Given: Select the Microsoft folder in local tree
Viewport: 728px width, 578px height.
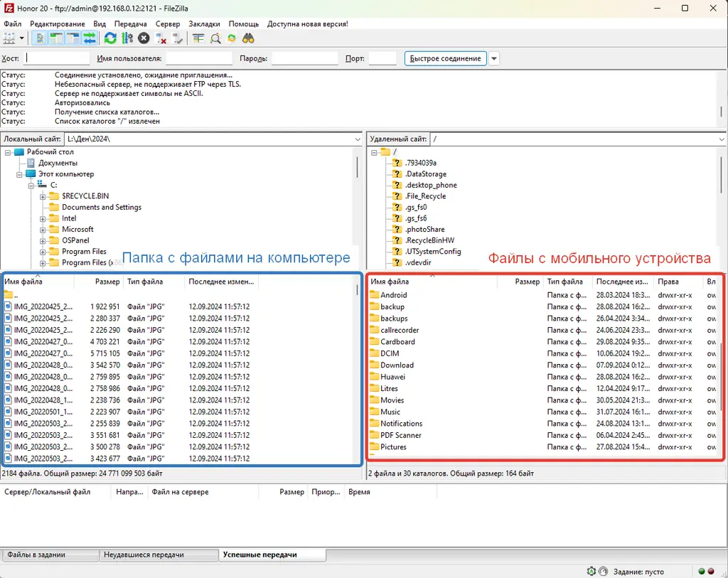Looking at the screenshot, I should pyautogui.click(x=77, y=230).
